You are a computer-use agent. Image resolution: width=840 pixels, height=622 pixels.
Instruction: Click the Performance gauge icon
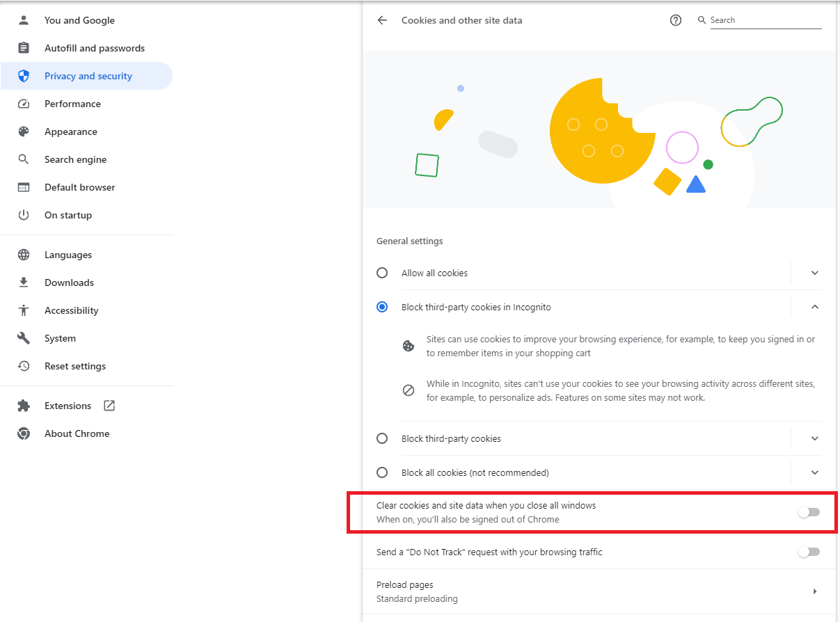[x=24, y=104]
